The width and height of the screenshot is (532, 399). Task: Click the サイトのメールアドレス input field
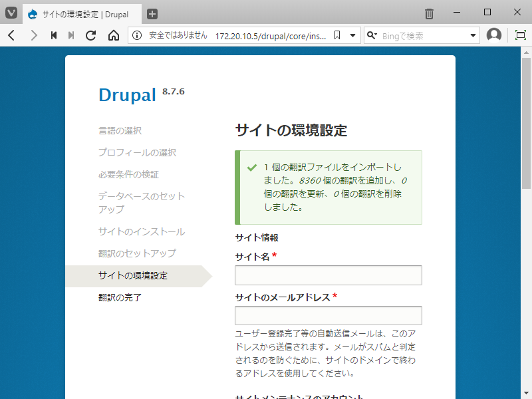(329, 315)
